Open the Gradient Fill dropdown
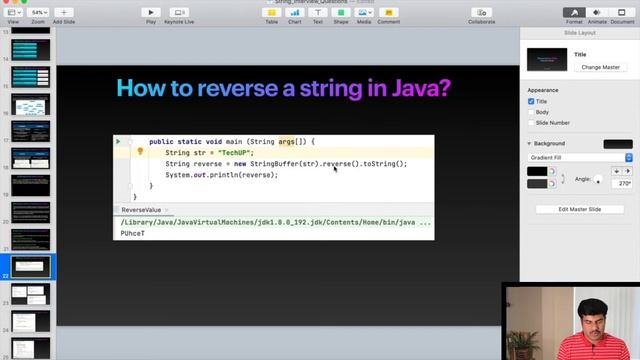The height and width of the screenshot is (360, 640). point(580,158)
